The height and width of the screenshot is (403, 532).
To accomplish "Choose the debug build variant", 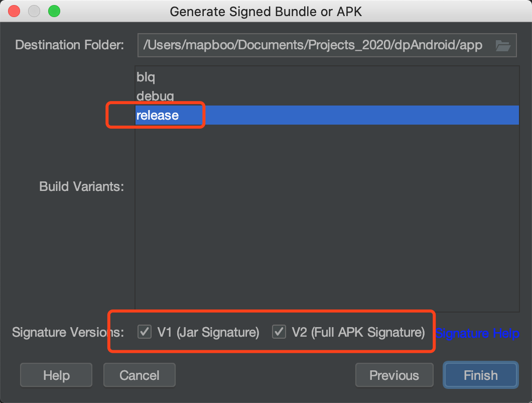I will 155,96.
